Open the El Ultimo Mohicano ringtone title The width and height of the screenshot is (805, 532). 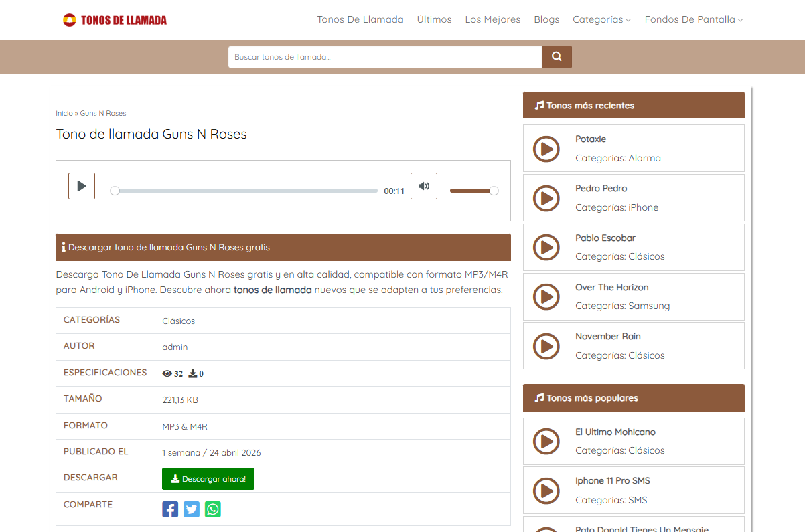615,432
